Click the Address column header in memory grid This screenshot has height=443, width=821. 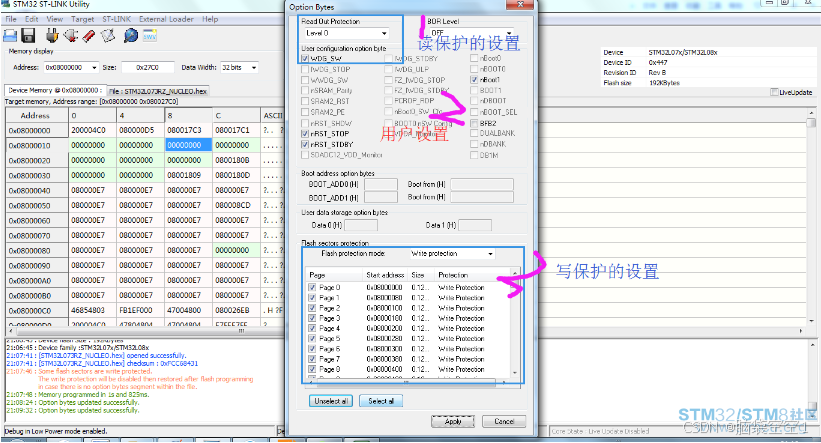[37, 115]
